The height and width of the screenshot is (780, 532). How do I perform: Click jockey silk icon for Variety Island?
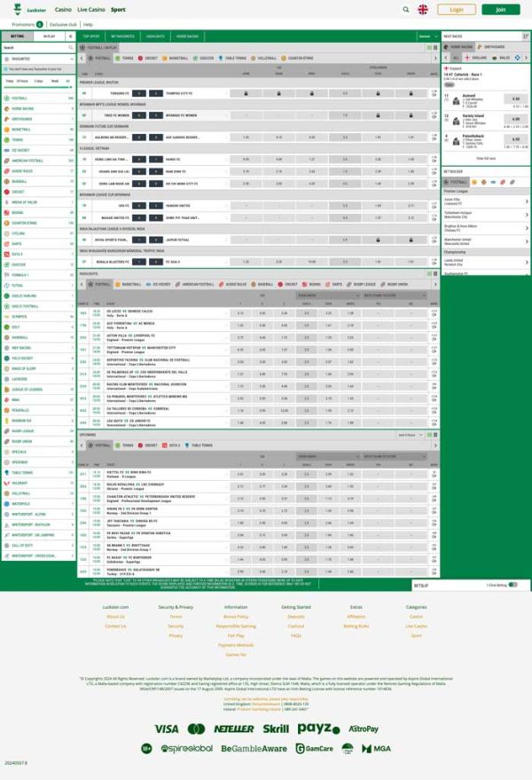(x=456, y=122)
